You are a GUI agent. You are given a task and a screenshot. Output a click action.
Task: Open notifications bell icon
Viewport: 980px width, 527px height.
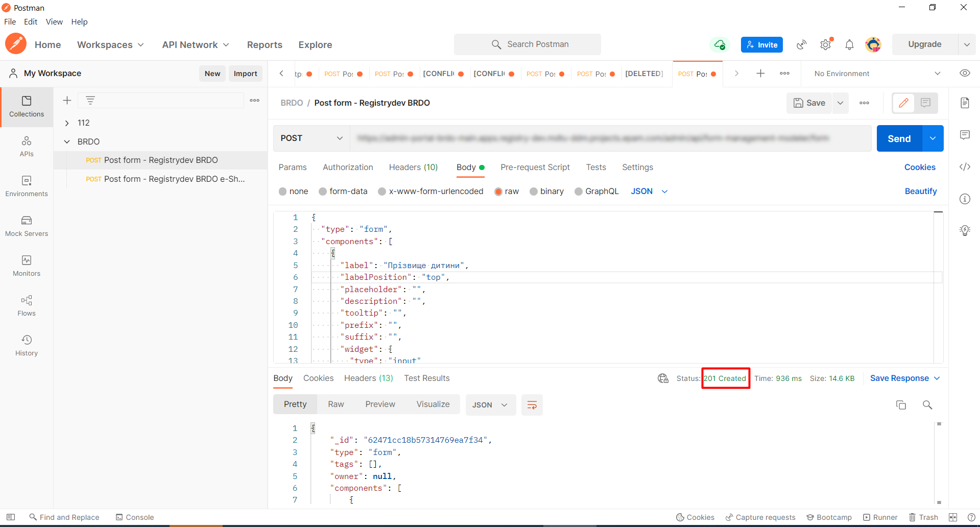coord(849,45)
